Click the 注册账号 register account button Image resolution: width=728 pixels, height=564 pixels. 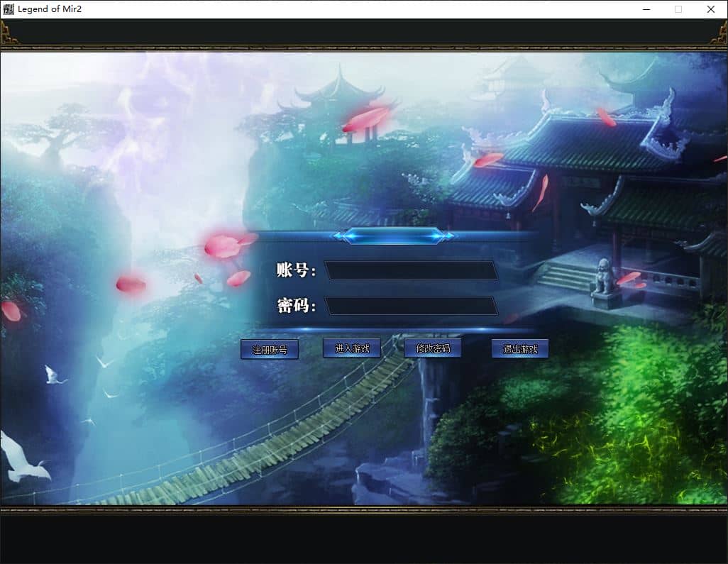(270, 349)
